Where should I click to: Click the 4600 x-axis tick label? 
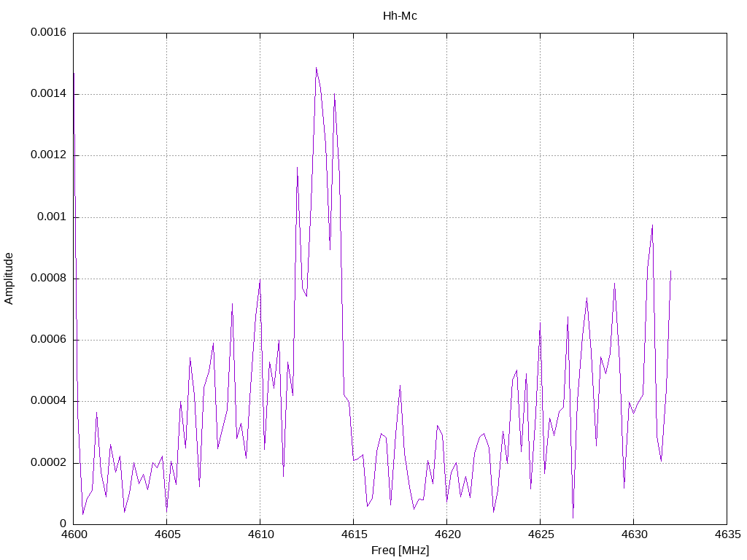pos(74,534)
